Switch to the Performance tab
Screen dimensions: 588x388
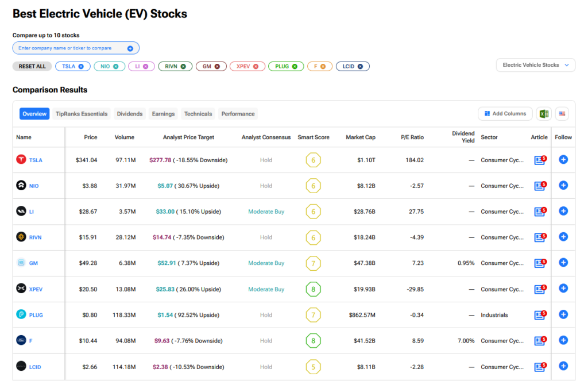point(238,114)
